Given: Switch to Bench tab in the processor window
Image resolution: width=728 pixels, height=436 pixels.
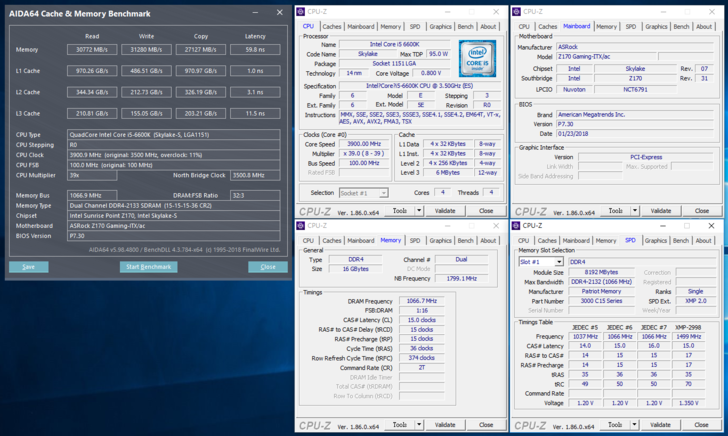Looking at the screenshot, I should pos(465,27).
